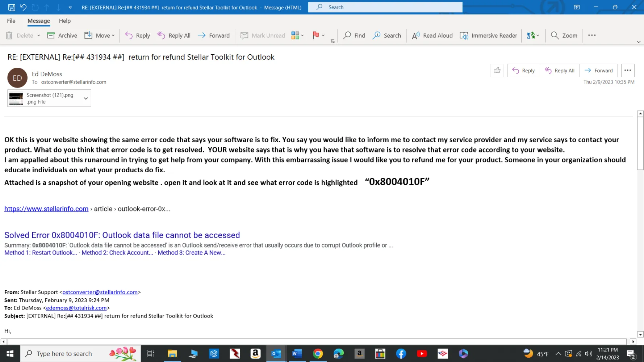Click the ED sender avatar
644x362 pixels.
coord(17,78)
